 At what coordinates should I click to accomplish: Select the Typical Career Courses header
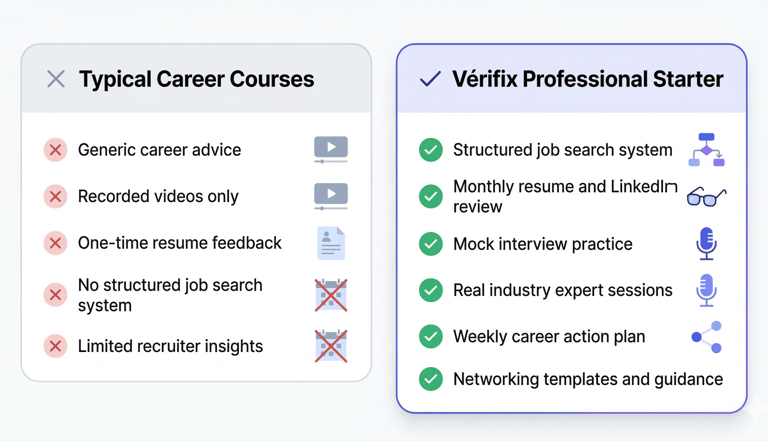196,79
